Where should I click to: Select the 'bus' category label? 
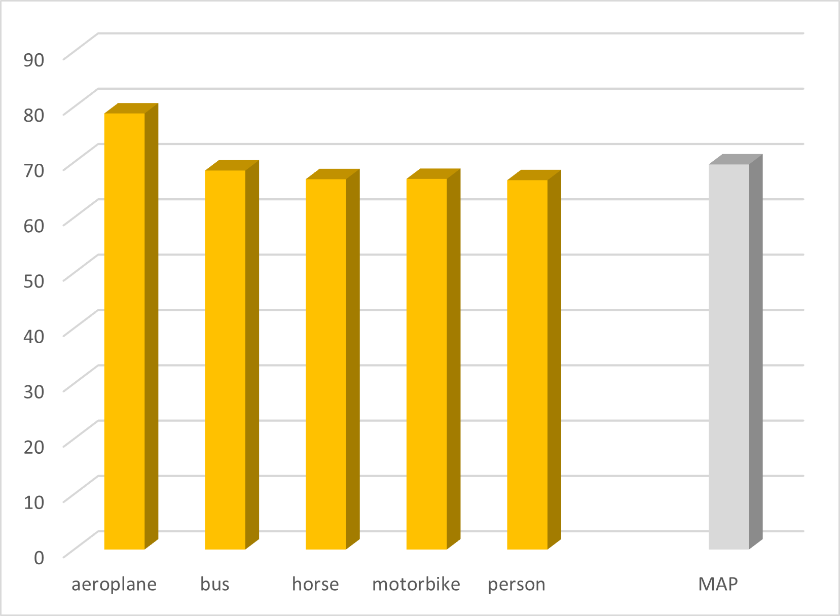click(214, 584)
